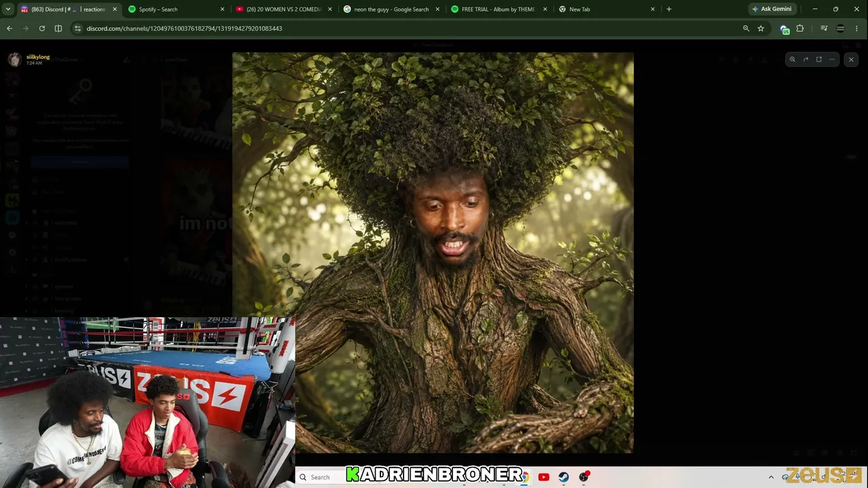868x488 pixels.
Task: Open the Chrome three-dot menu
Action: [x=857, y=28]
